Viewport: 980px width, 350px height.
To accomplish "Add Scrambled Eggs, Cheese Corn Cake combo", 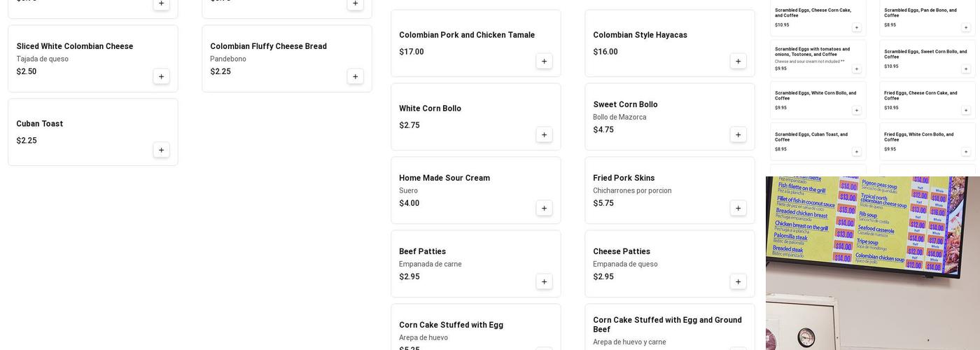I will 856,28.
